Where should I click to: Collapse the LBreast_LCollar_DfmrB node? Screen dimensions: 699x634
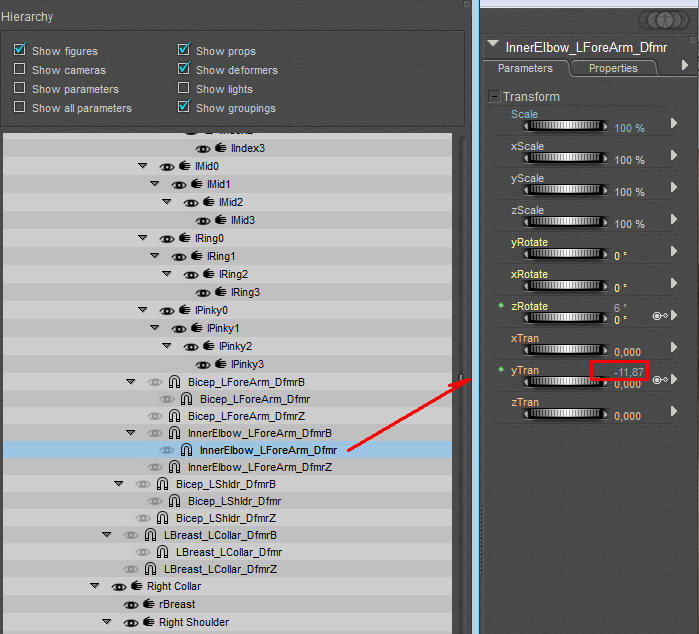107,534
